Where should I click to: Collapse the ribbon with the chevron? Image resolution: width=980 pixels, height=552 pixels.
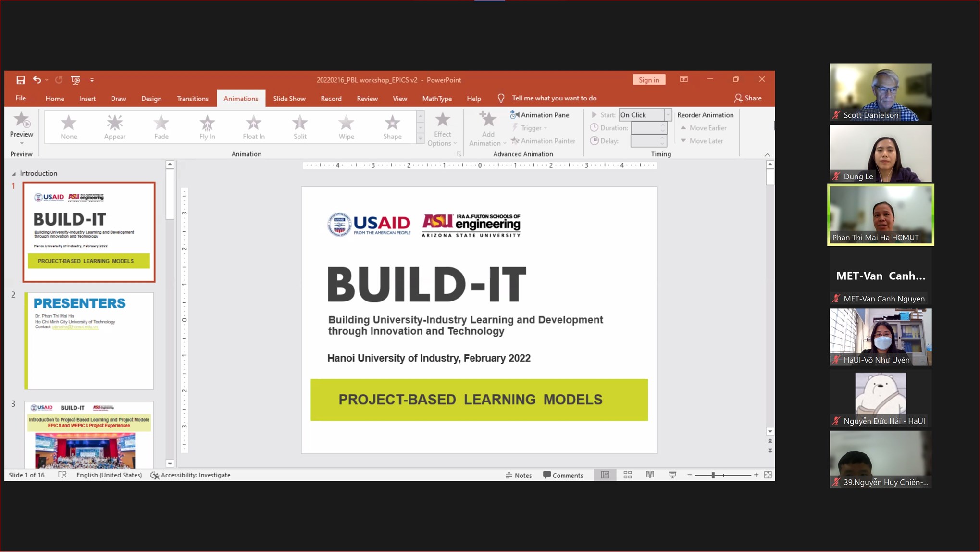coord(767,155)
